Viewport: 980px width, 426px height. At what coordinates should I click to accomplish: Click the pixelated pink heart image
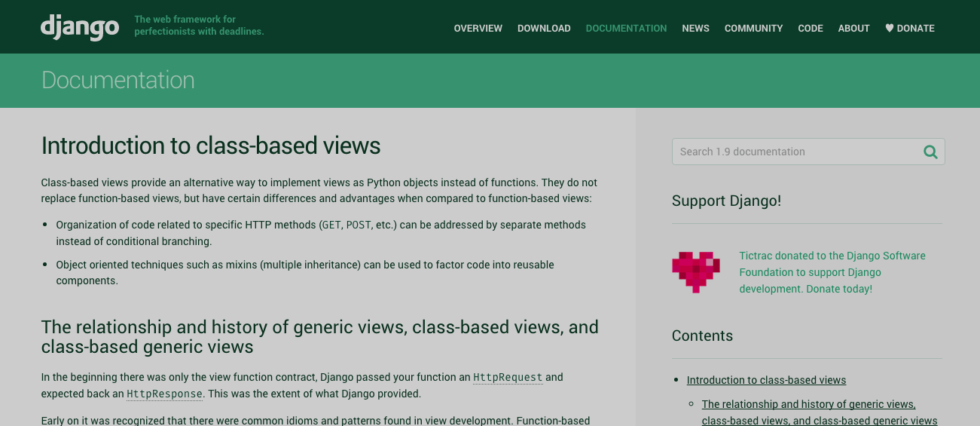[695, 272]
